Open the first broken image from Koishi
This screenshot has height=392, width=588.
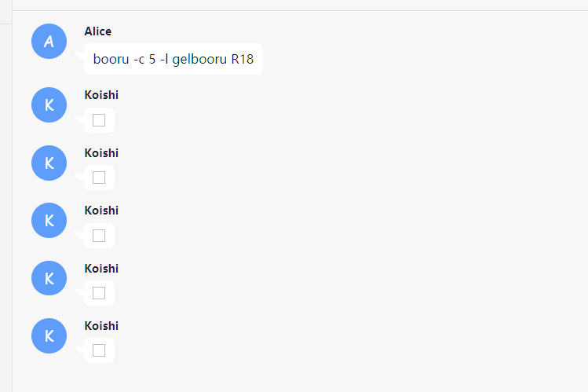(x=99, y=120)
